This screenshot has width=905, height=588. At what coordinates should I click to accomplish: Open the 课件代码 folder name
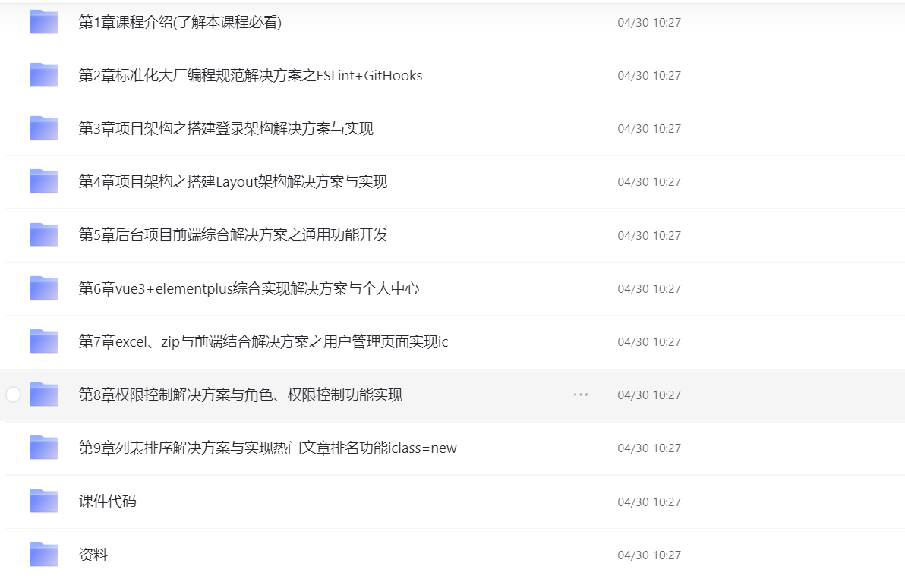pos(107,502)
